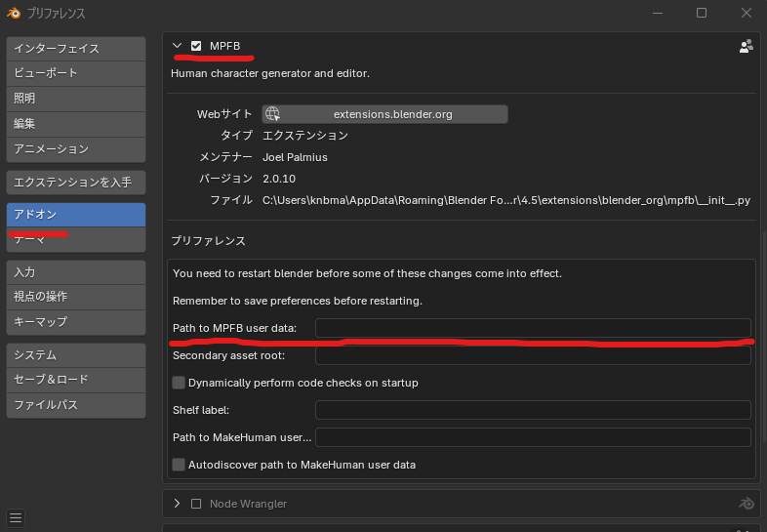This screenshot has height=532, width=767.
Task: Click the Human character generator description
Action: pyautogui.click(x=270, y=73)
